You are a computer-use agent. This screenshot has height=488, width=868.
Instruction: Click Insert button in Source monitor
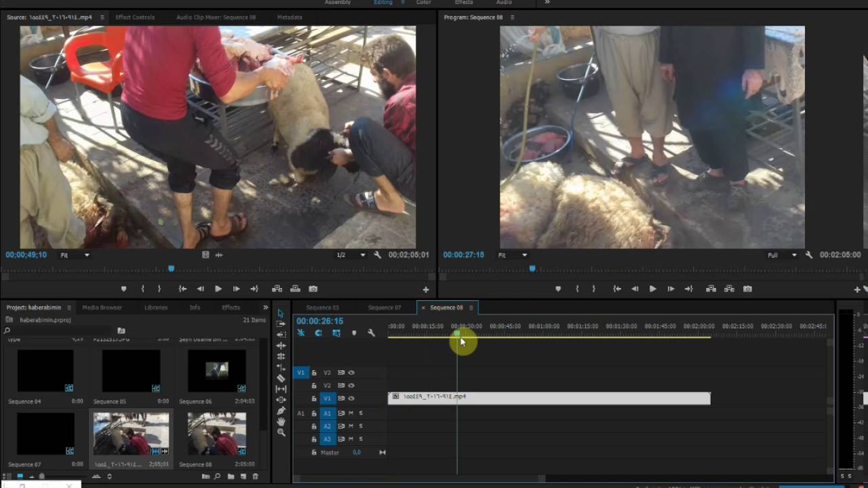tap(277, 289)
